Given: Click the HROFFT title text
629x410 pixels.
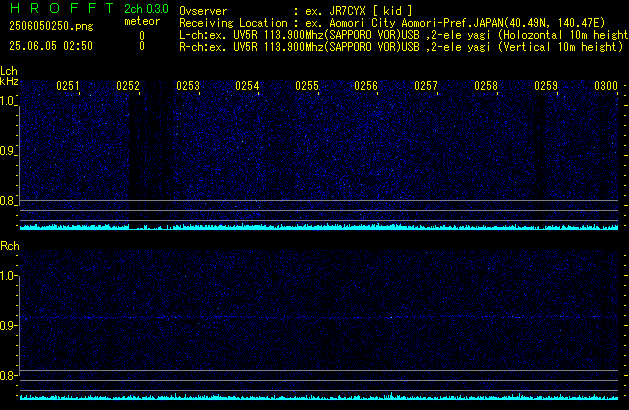Looking at the screenshot, I should 62,8.
